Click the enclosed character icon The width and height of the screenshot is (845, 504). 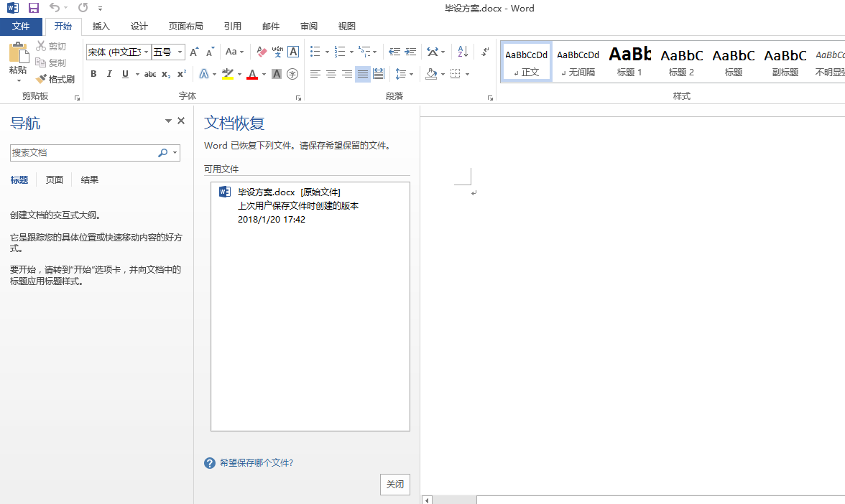coord(292,74)
